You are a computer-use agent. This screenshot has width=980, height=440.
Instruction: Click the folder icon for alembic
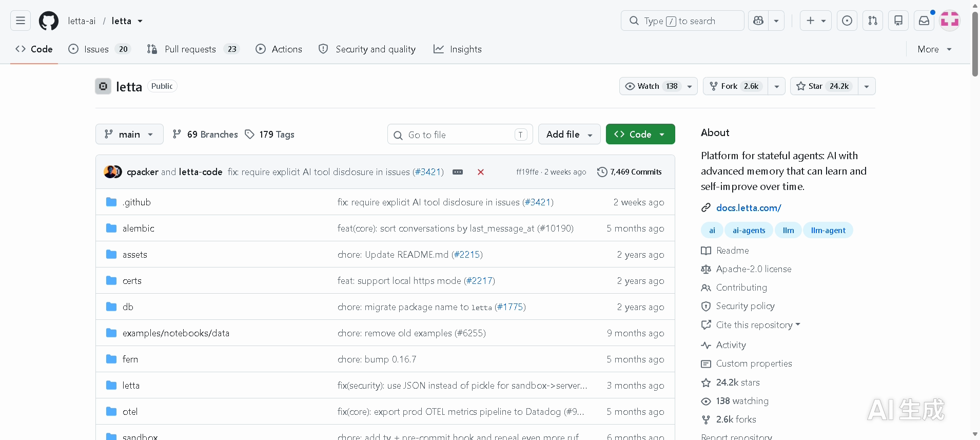pos(111,228)
